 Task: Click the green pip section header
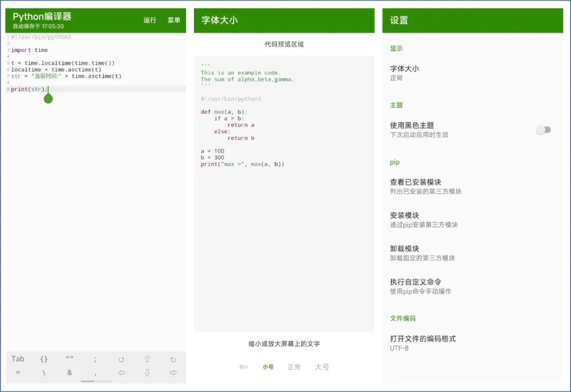pos(395,162)
